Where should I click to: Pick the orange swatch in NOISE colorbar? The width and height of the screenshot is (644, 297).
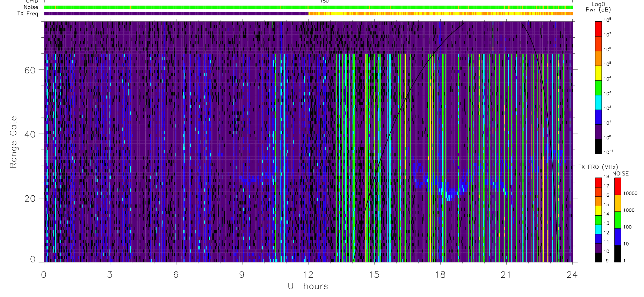pyautogui.click(x=618, y=203)
